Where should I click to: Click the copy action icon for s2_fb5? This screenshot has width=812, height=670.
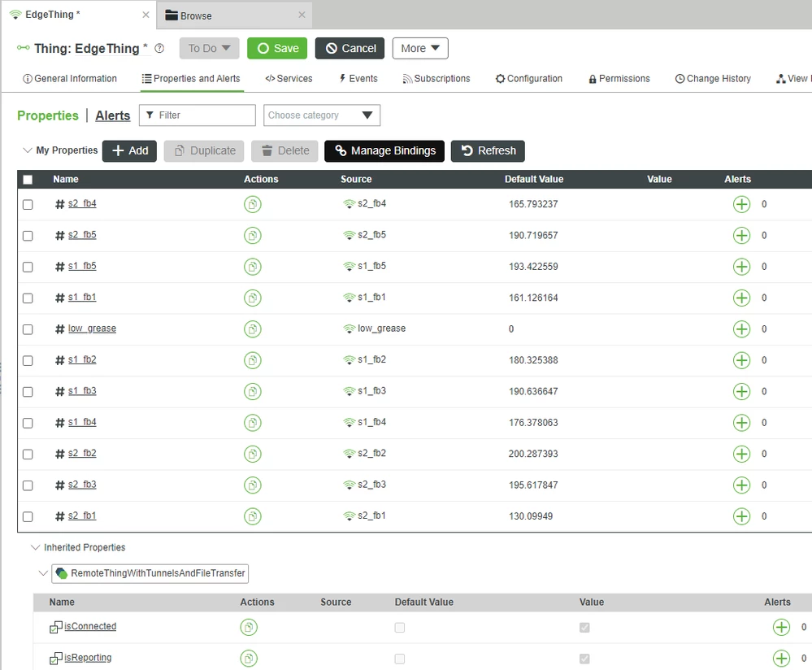click(252, 235)
